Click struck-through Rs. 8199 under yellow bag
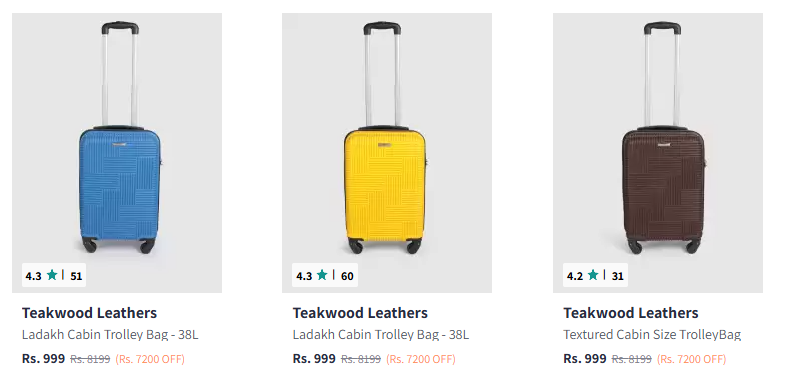 [361, 359]
